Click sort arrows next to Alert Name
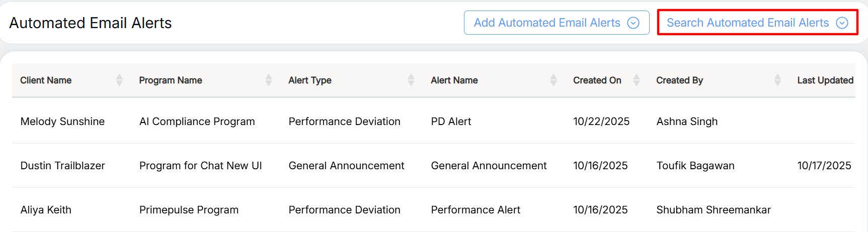 click(554, 80)
